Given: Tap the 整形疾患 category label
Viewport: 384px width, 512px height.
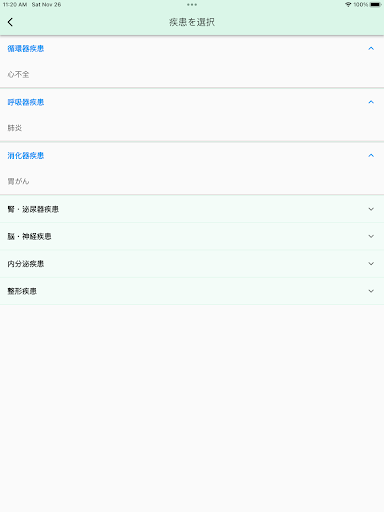Looking at the screenshot, I should [x=22, y=291].
